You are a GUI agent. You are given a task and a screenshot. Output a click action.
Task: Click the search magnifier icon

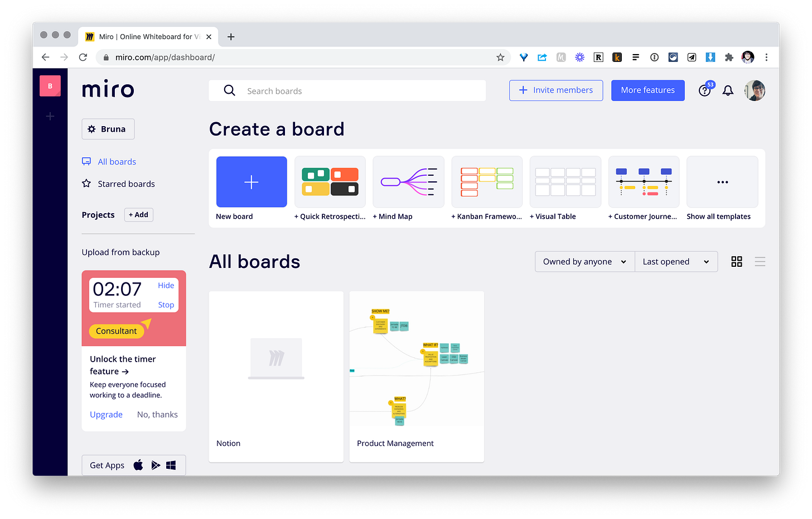tap(229, 90)
